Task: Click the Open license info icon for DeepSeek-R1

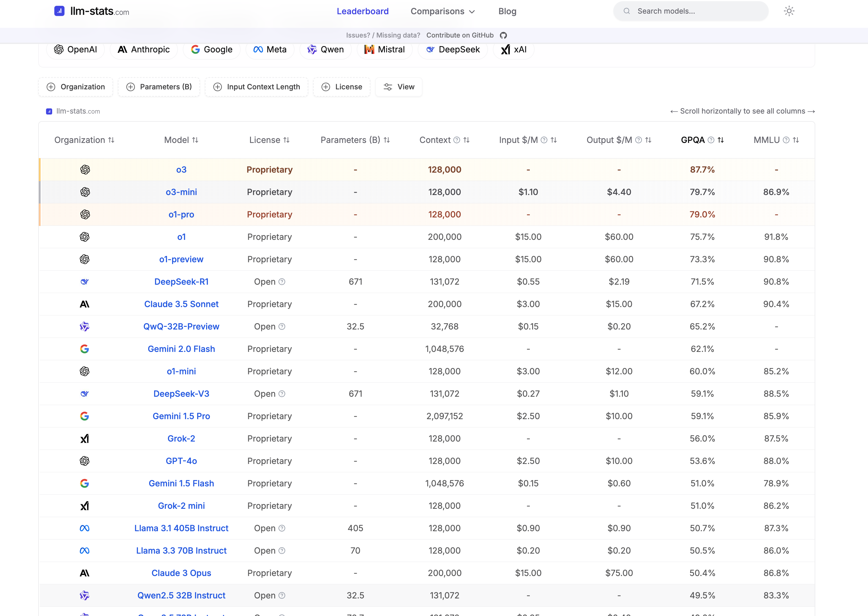Action: (x=282, y=282)
